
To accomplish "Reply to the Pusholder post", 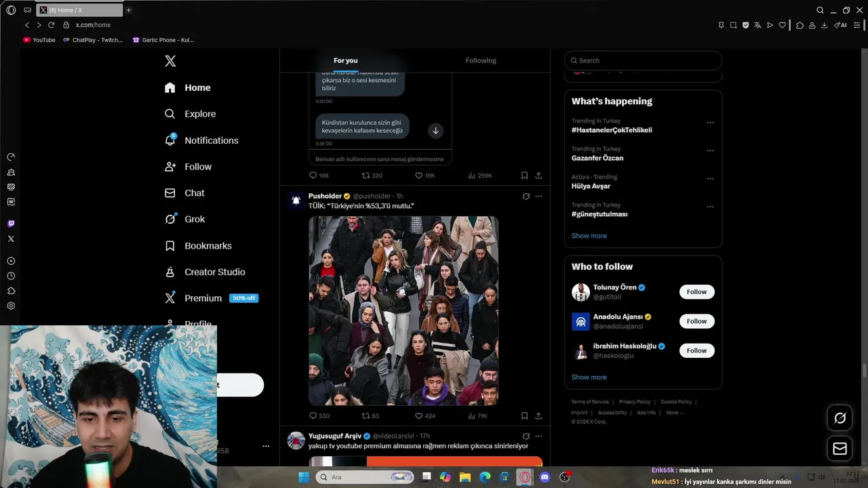I will tap(319, 416).
